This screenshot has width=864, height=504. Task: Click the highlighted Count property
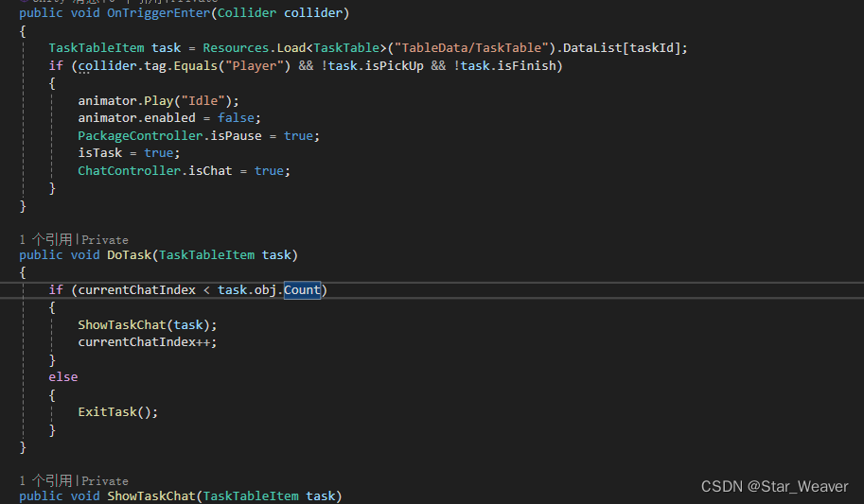tap(302, 289)
